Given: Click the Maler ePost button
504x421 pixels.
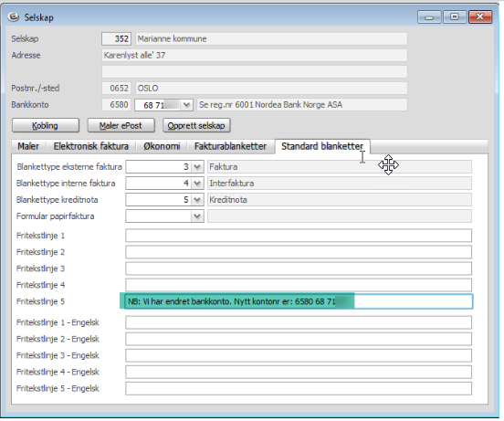Looking at the screenshot, I should [121, 125].
